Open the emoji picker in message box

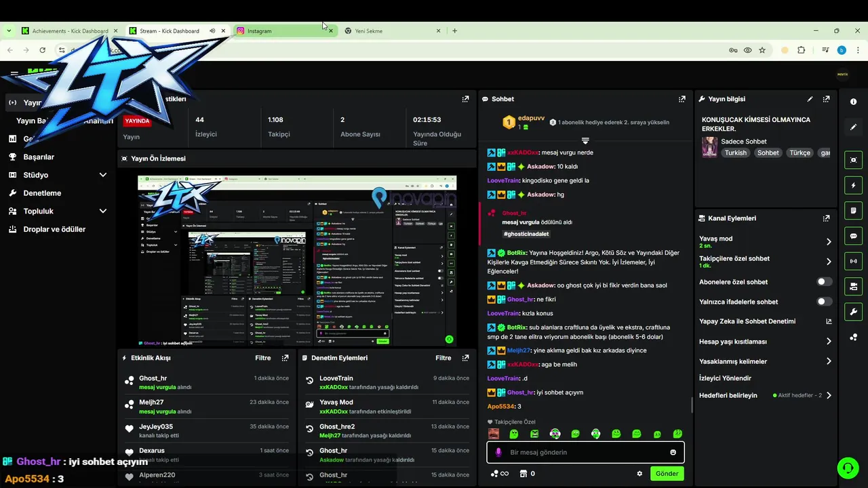click(673, 452)
